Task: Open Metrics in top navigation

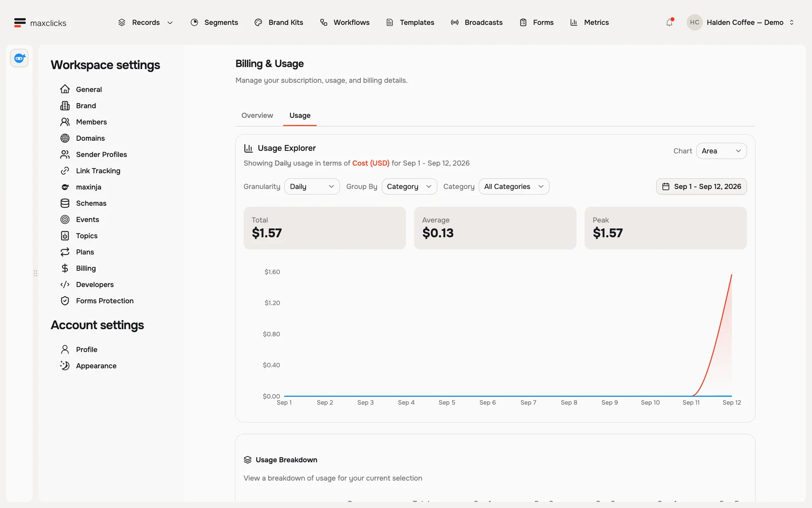Action: pyautogui.click(x=590, y=22)
